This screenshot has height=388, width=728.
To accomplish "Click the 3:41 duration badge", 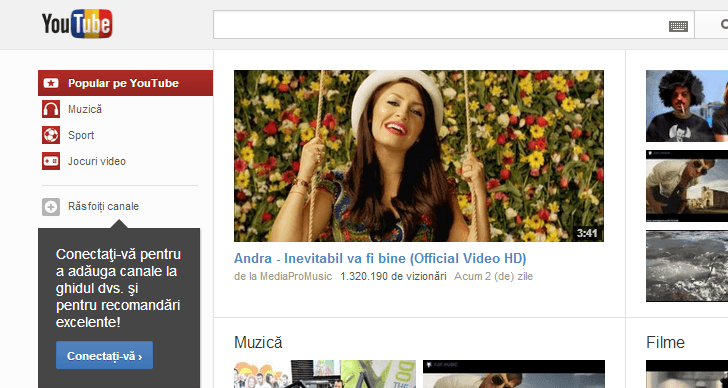I will click(587, 233).
